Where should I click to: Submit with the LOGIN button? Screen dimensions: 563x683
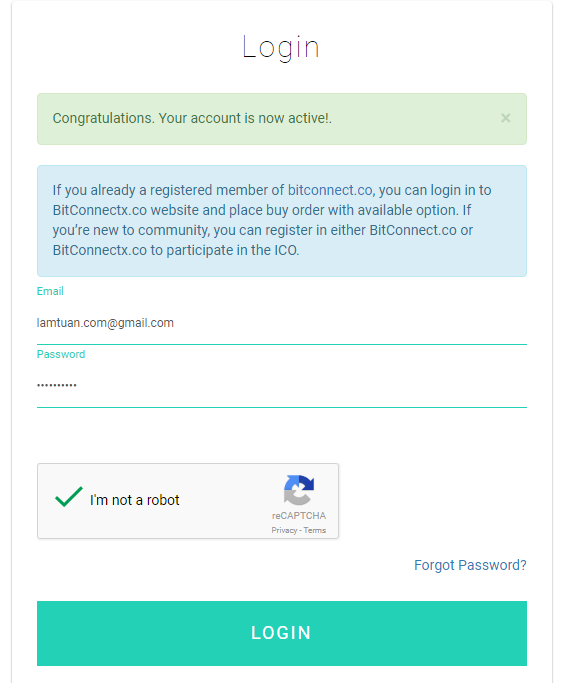[282, 633]
